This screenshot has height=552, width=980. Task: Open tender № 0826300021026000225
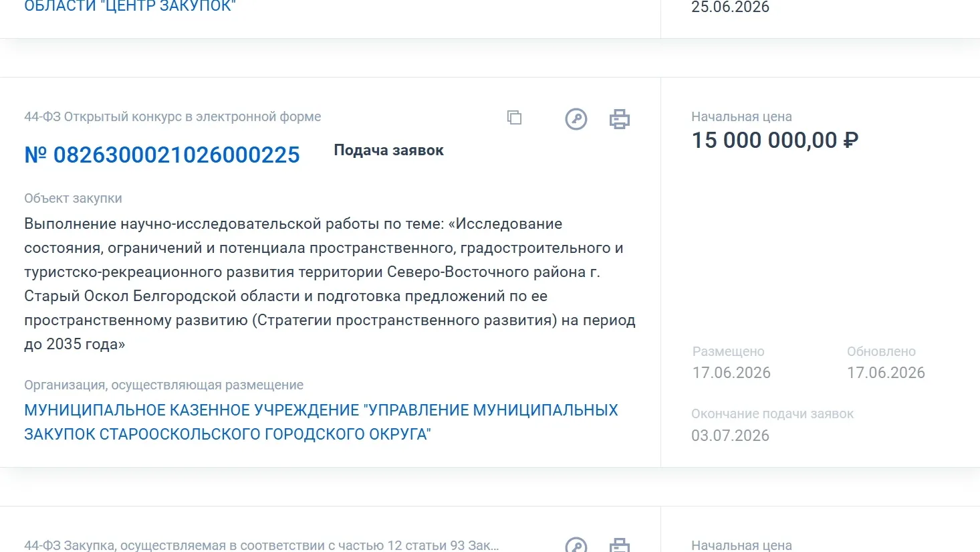click(162, 155)
